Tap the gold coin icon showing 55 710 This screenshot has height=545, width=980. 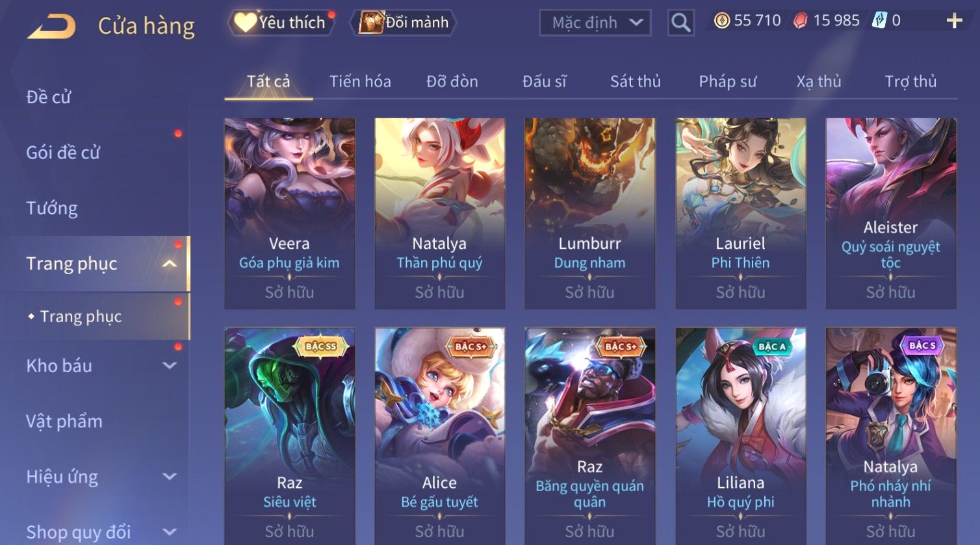721,21
